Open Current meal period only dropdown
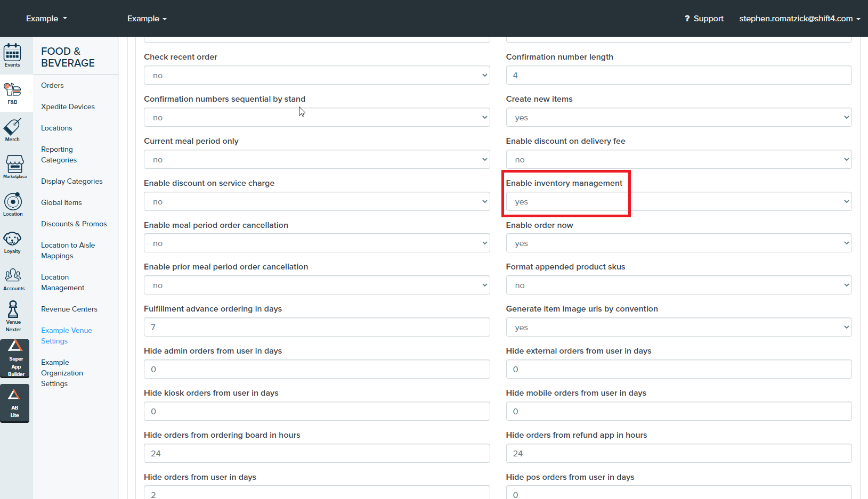Screen dimensions: 868x499 317,159
